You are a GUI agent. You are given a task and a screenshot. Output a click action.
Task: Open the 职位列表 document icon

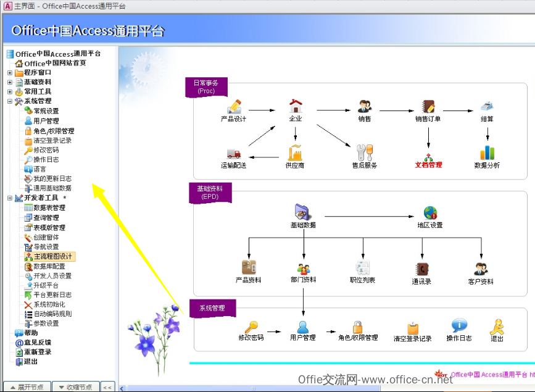point(363,267)
